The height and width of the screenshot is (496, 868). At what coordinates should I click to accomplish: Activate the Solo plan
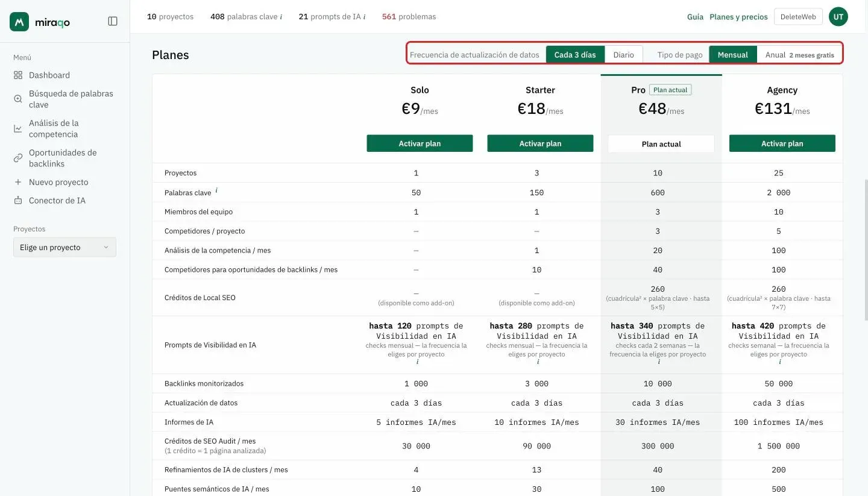pos(420,143)
